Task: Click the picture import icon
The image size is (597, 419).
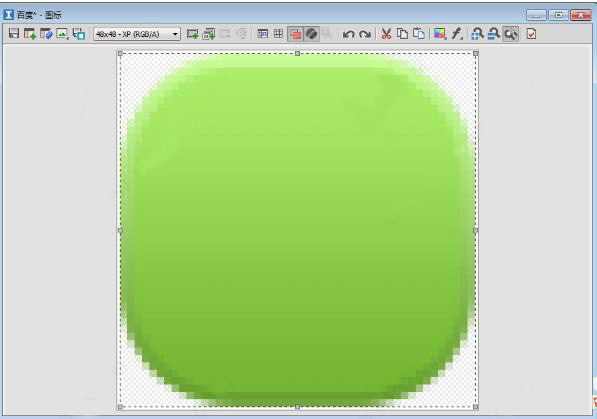Action: 62,34
